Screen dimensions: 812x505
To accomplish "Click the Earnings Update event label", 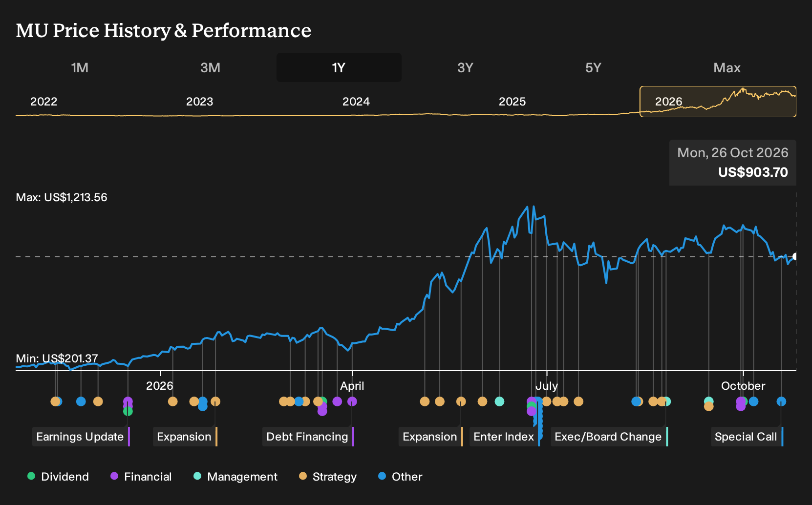I will [x=81, y=437].
